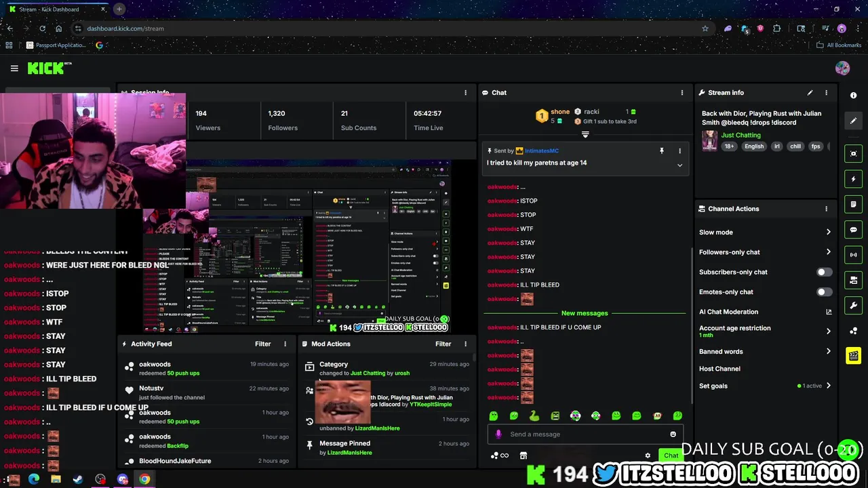Open AI Chat Moderation external link icon
The image size is (868, 488).
[828, 312]
